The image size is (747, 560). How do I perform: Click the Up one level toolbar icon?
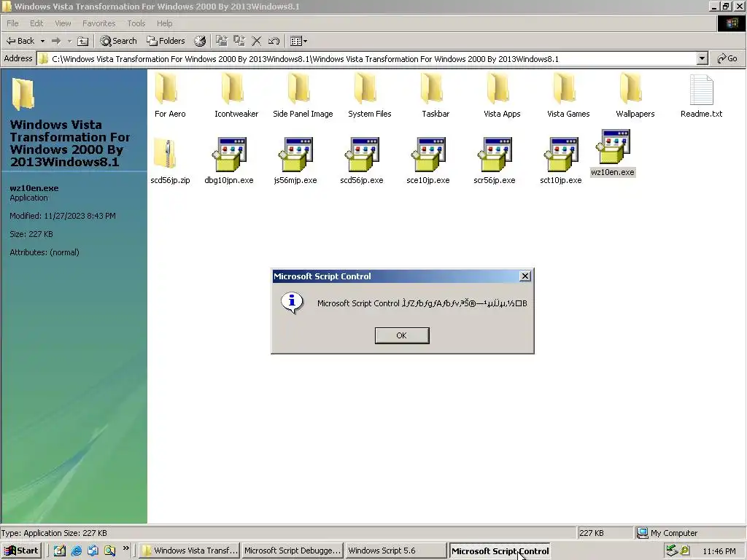[x=83, y=42]
